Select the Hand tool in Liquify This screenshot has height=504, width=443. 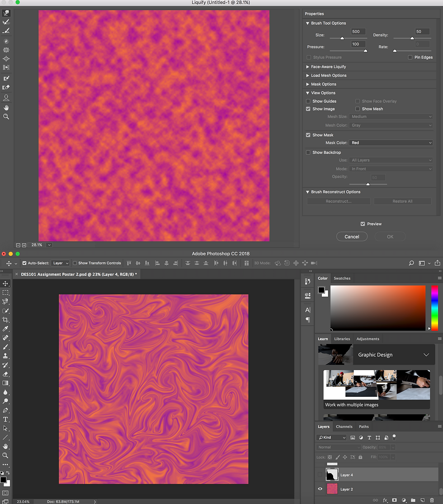tap(6, 108)
